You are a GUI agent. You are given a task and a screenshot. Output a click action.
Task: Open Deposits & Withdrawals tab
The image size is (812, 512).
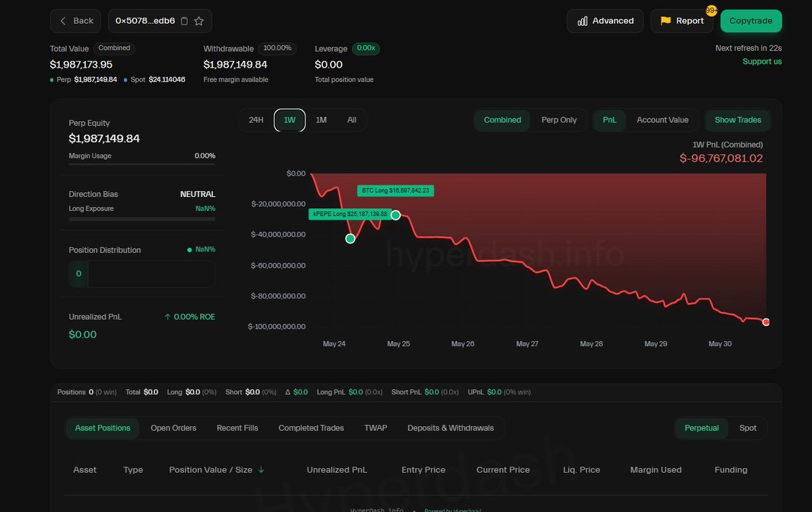pyautogui.click(x=451, y=428)
